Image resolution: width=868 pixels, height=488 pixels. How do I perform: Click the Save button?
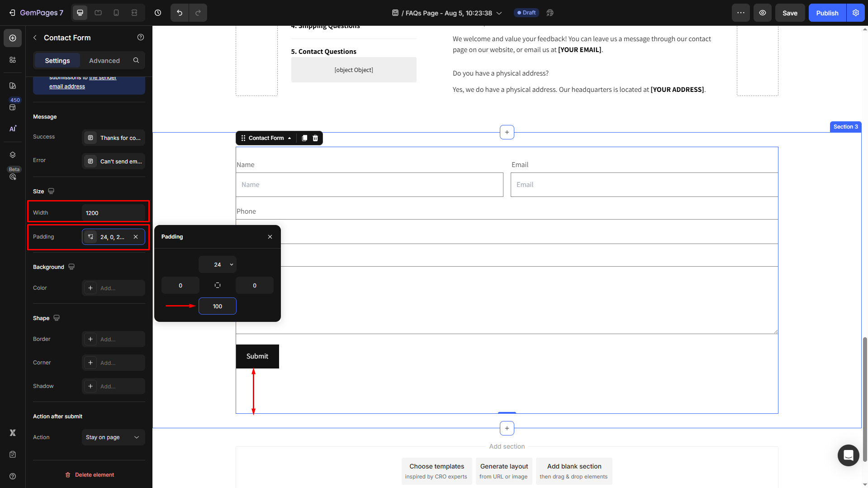790,13
